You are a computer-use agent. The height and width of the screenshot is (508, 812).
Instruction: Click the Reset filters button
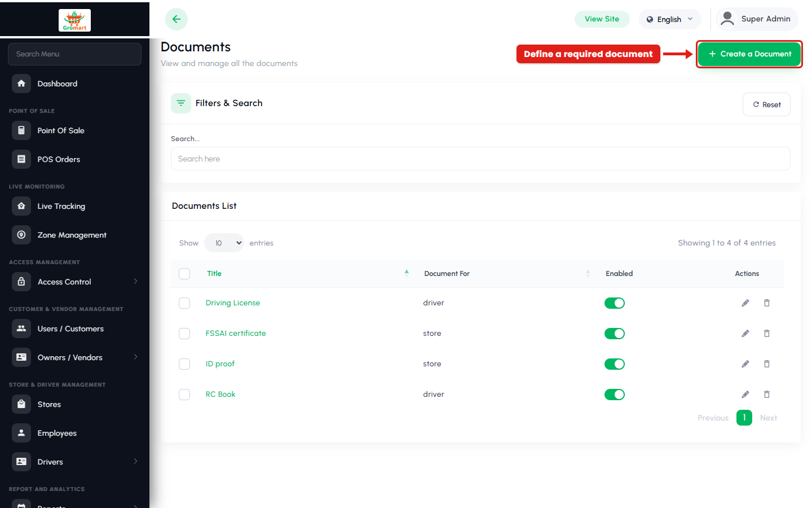(766, 104)
